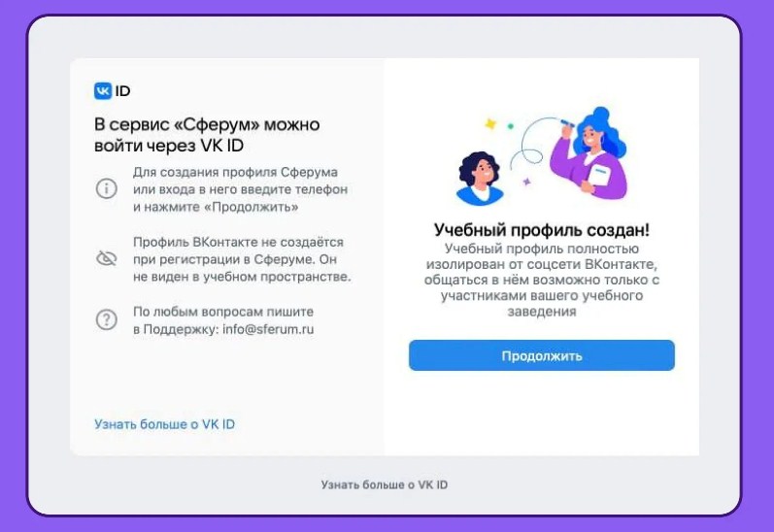
Task: Open blue link Узнать больше о VK ID
Action: pos(164,424)
